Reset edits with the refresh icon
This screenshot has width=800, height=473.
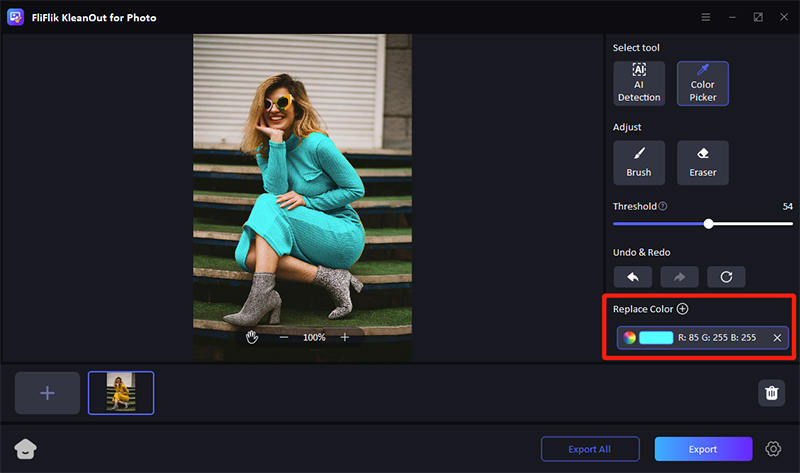pyautogui.click(x=725, y=277)
